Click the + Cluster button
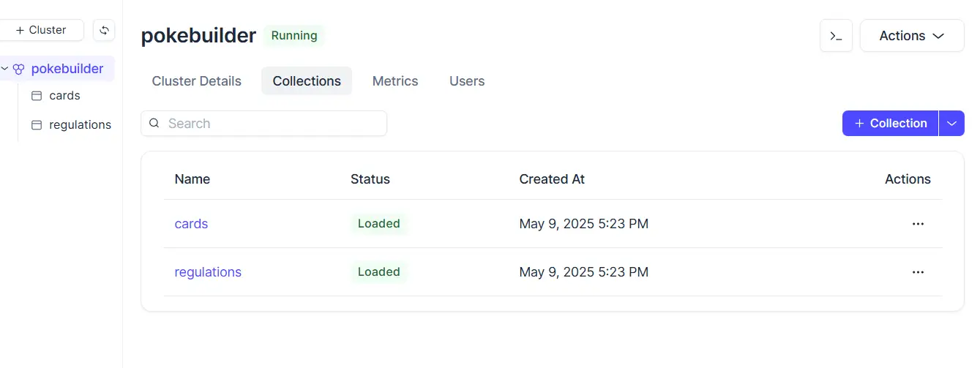This screenshot has height=368, width=980. (41, 30)
